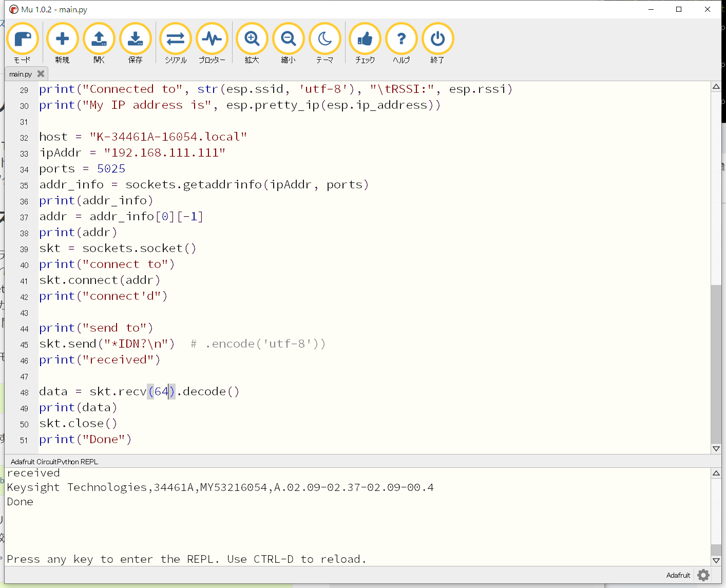Click the skt.send("*IDN?\n") statement
The image size is (726, 588).
pos(107,344)
